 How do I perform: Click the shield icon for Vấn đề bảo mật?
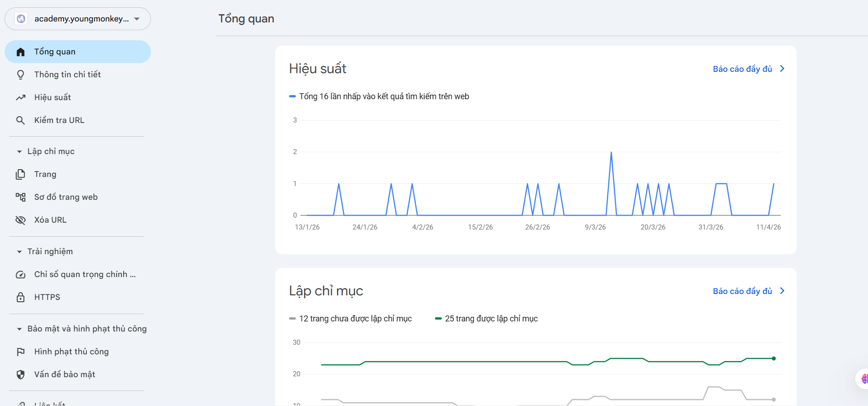click(21, 374)
